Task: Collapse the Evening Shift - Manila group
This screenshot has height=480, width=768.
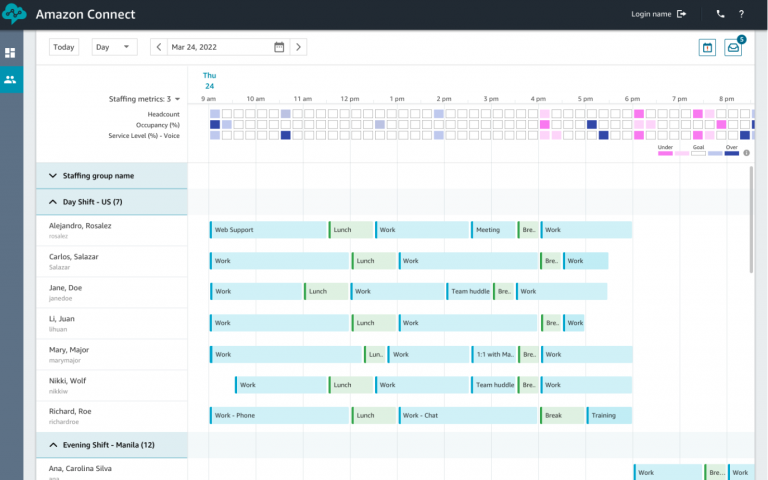Action: click(x=52, y=444)
